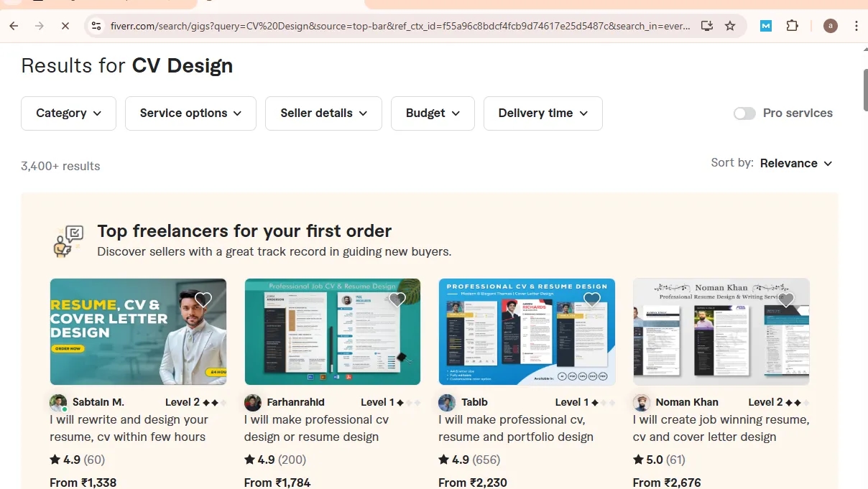Click Sabtain M. profile avatar

pyautogui.click(x=58, y=402)
